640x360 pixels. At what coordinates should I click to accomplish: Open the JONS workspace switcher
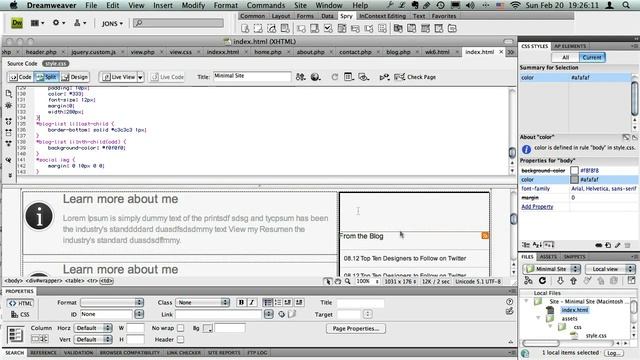[x=112, y=24]
